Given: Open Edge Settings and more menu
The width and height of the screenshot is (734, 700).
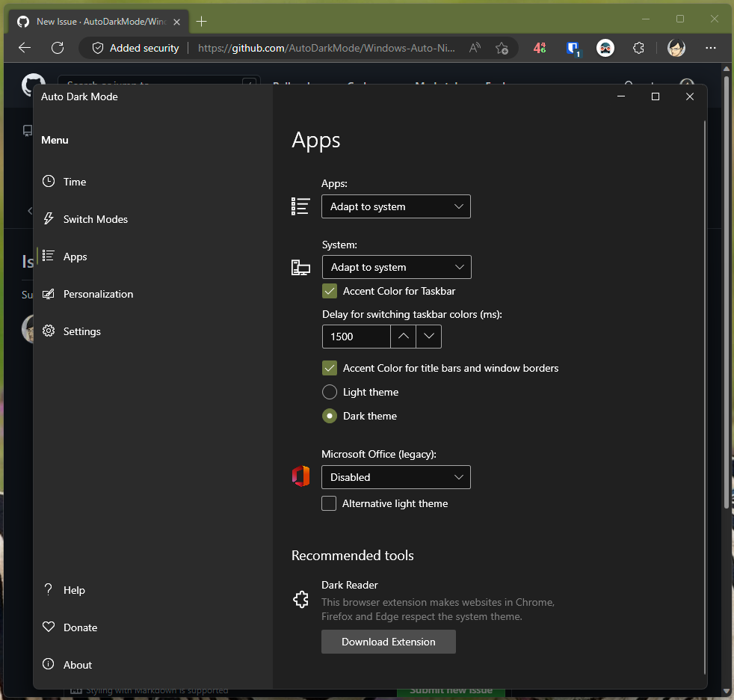Looking at the screenshot, I should pos(711,48).
